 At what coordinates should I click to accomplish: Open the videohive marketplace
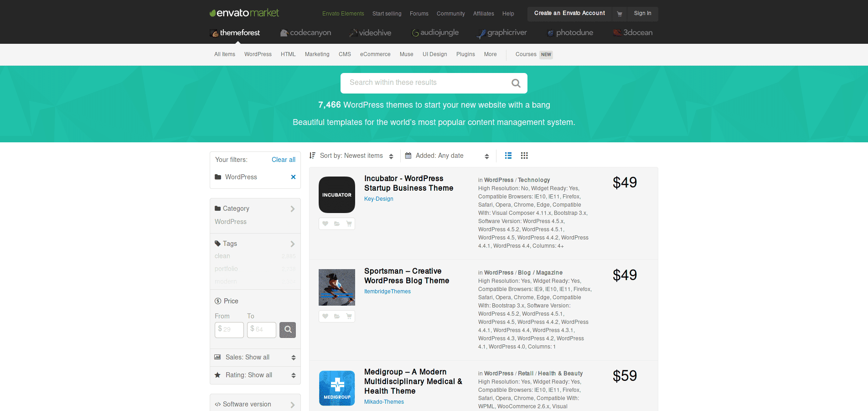370,33
